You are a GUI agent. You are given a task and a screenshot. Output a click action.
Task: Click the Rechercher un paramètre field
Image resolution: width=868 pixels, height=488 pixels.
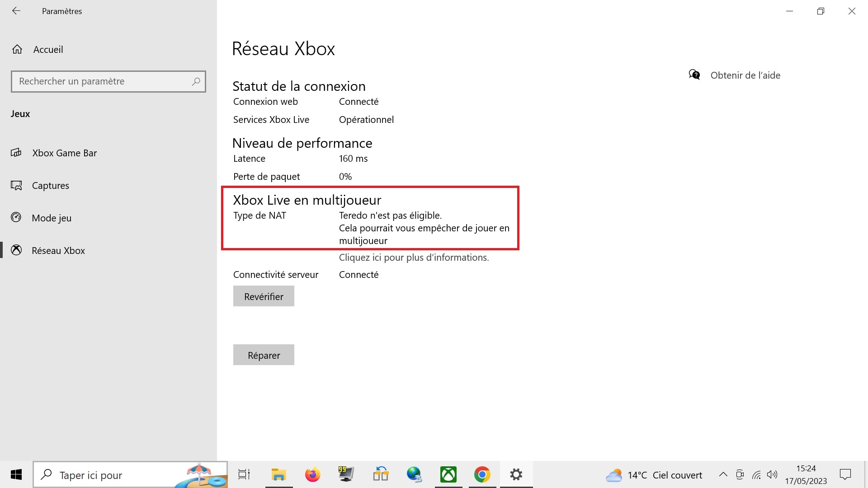click(103, 82)
